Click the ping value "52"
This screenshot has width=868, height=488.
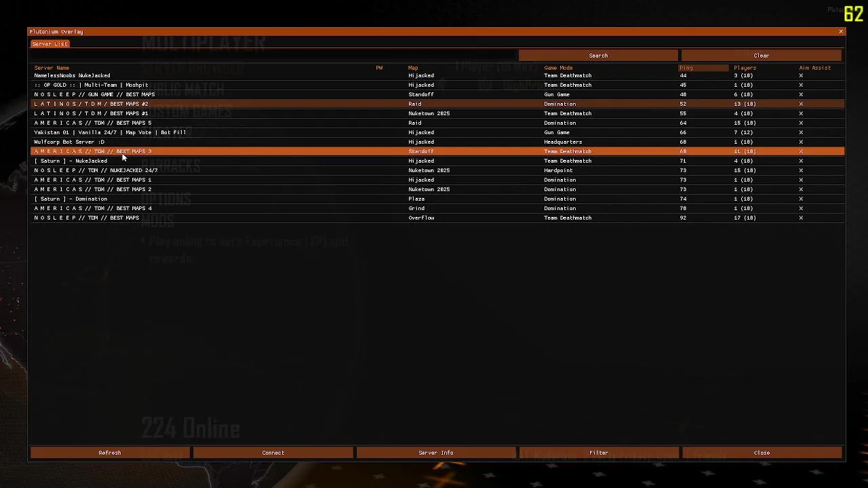(683, 104)
